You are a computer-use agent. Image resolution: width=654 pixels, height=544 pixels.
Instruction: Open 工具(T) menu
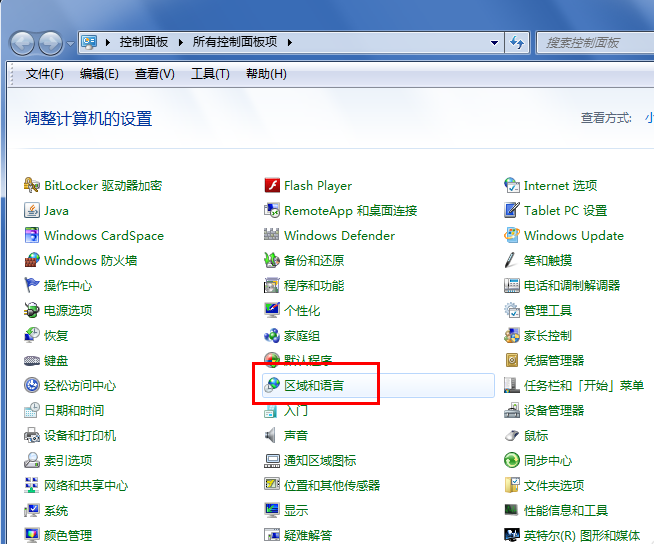coord(210,74)
